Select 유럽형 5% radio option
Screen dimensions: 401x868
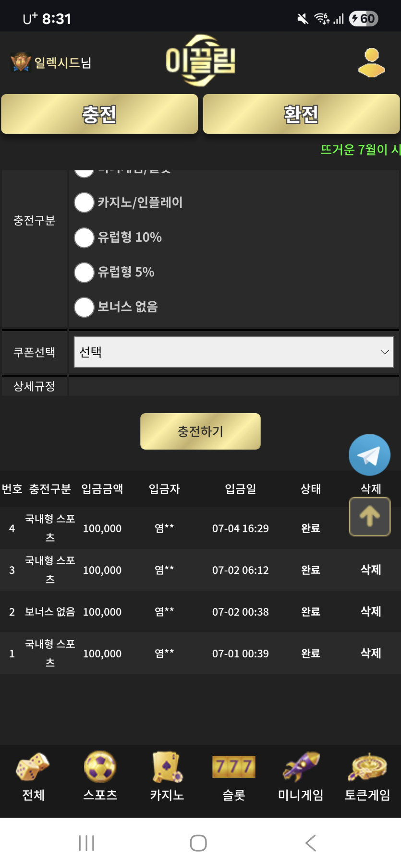84,273
